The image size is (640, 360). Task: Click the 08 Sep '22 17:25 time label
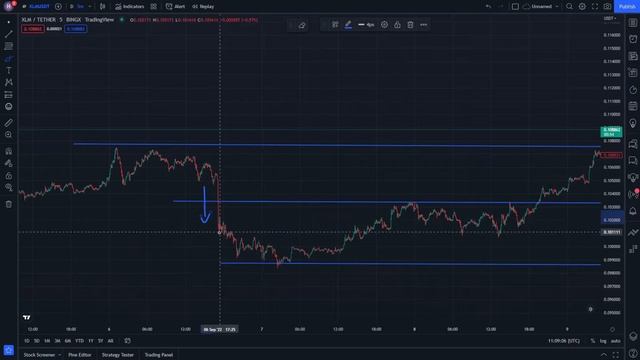[220, 329]
